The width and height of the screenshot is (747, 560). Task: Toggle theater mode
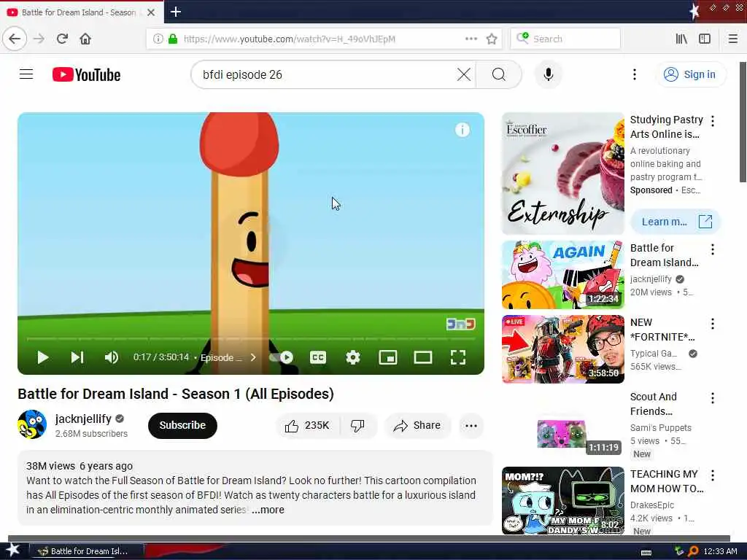pos(422,357)
